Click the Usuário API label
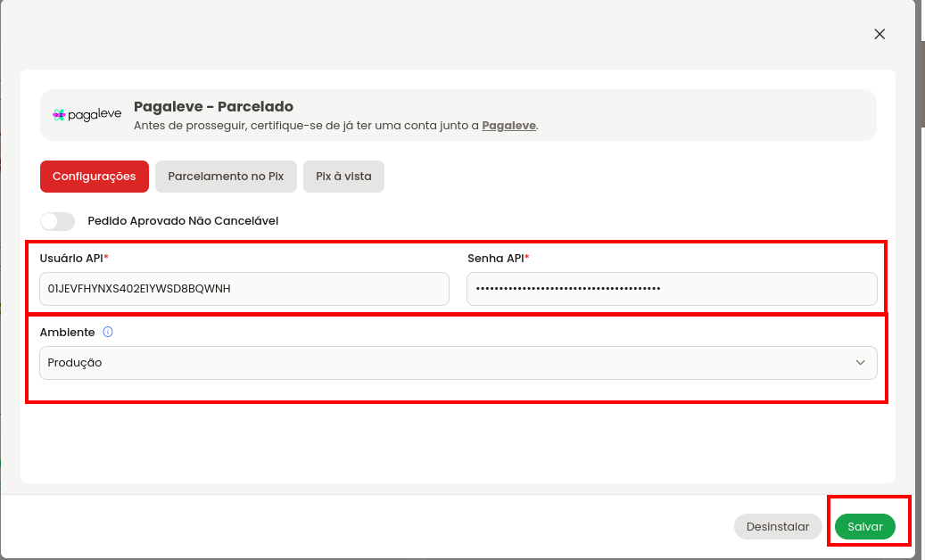Image resolution: width=925 pixels, height=560 pixels. [x=74, y=259]
